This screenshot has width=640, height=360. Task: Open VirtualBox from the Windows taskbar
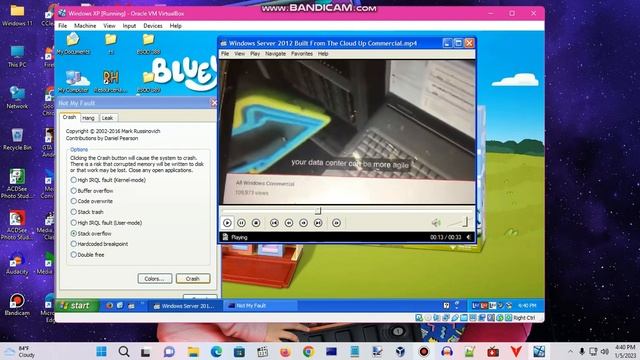pyautogui.click(x=400, y=351)
